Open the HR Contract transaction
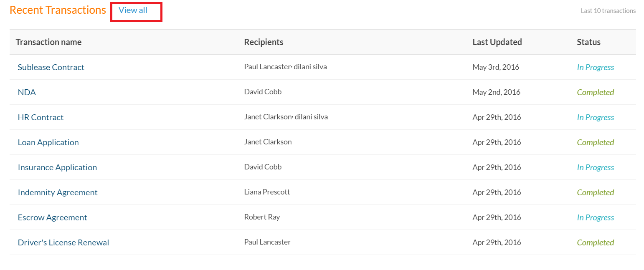Image resolution: width=644 pixels, height=270 pixels. click(x=41, y=117)
